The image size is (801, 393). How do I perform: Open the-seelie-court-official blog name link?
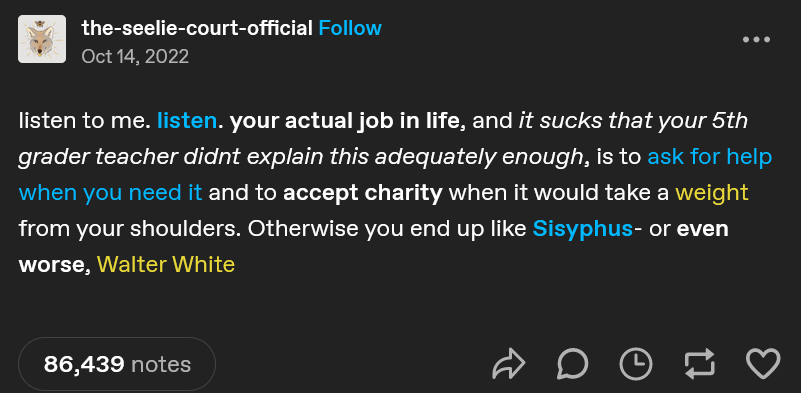coord(197,28)
